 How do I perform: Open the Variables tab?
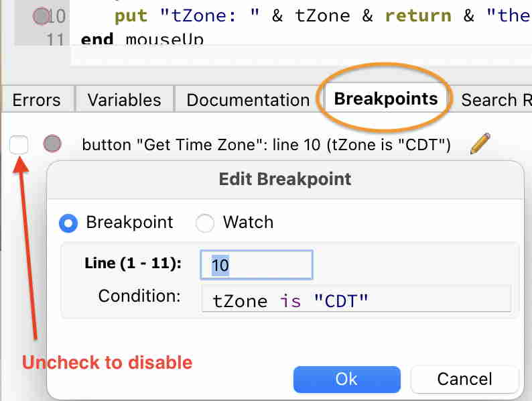coord(124,100)
